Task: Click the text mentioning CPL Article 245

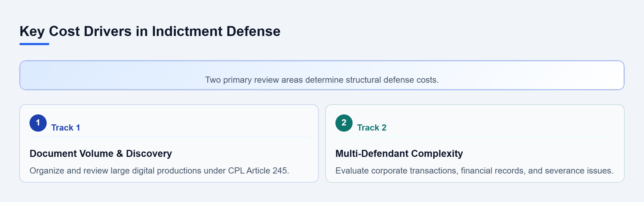Action: point(159,171)
